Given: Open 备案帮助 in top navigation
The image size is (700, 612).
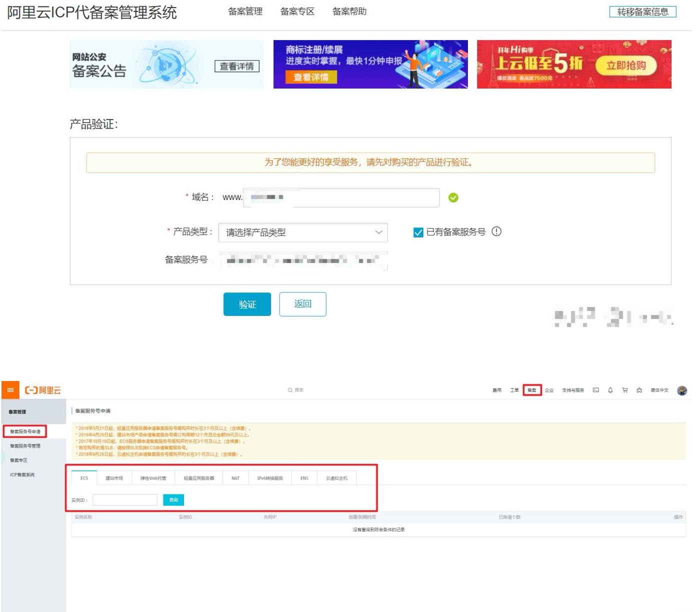Looking at the screenshot, I should click(349, 11).
